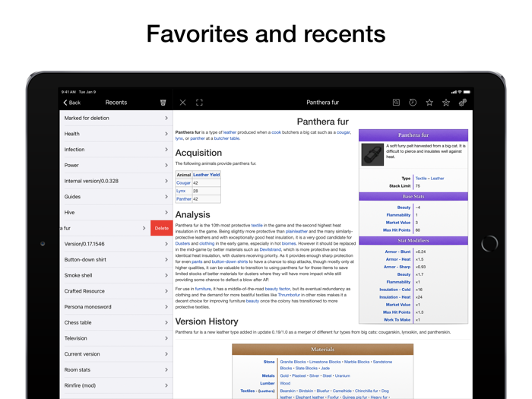Follow the 'biomes' link in Analysis

tap(289, 244)
